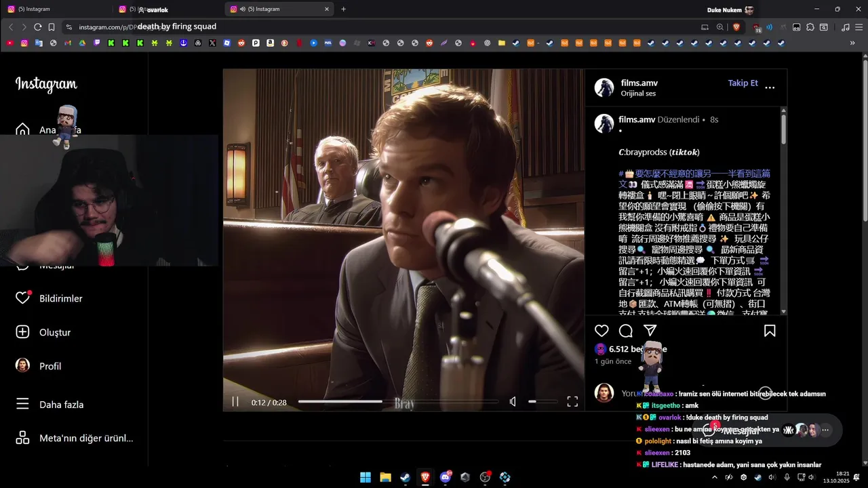The height and width of the screenshot is (488, 868).
Task: Open Steam from the taskbar
Action: click(x=405, y=477)
